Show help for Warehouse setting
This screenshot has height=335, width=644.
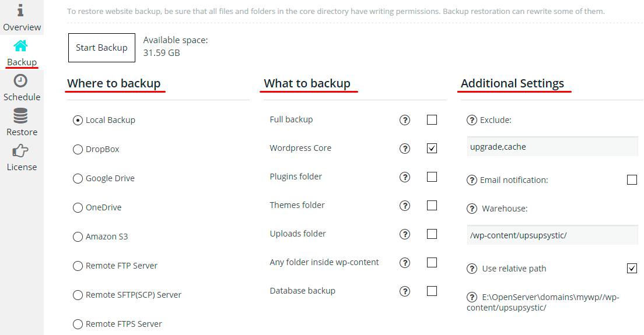[472, 209]
